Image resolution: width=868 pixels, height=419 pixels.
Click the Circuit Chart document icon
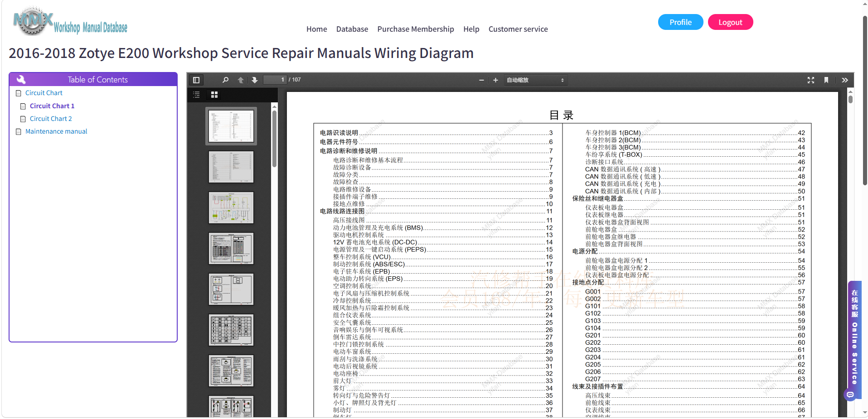pos(19,93)
